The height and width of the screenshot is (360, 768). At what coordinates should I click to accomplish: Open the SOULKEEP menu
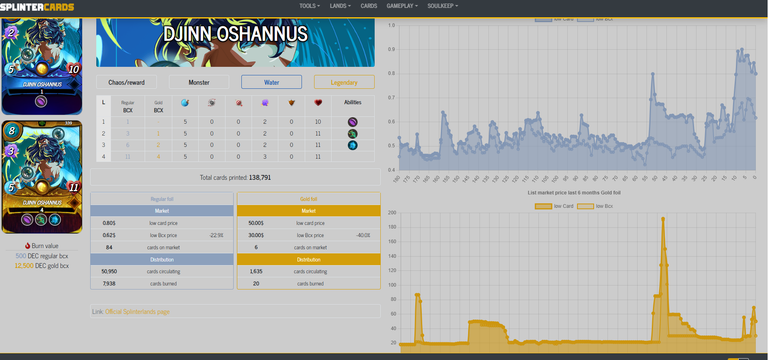pyautogui.click(x=443, y=6)
